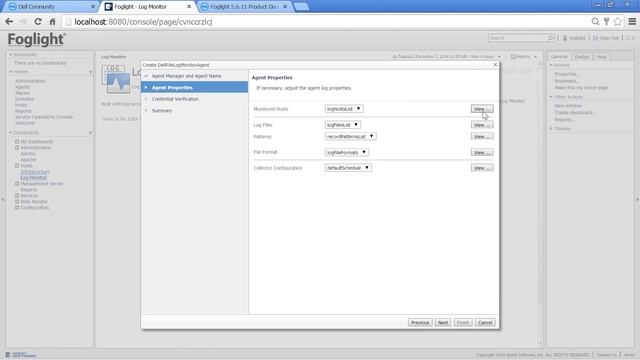Click Make this my home page
The height and width of the screenshot is (360, 640).
[581, 88]
